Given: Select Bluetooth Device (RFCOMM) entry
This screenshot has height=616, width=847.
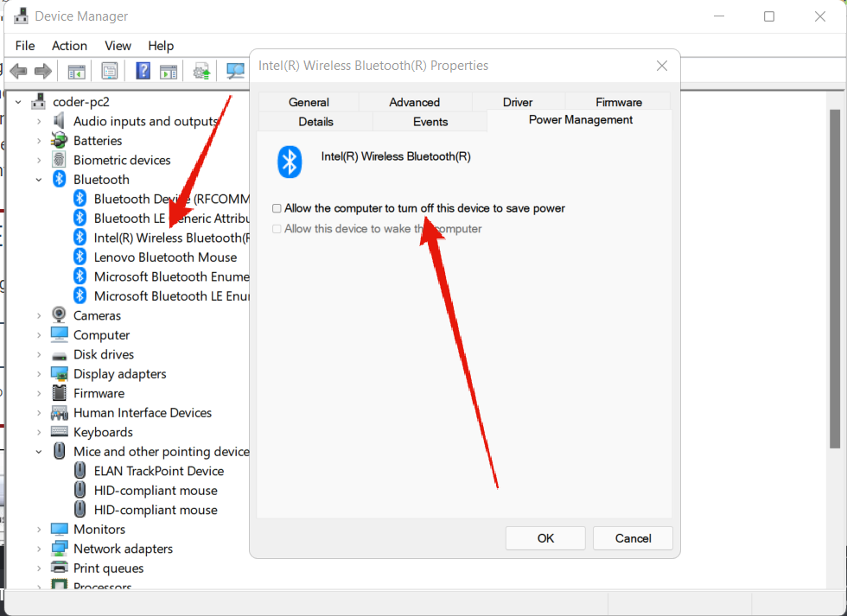Looking at the screenshot, I should coord(172,199).
